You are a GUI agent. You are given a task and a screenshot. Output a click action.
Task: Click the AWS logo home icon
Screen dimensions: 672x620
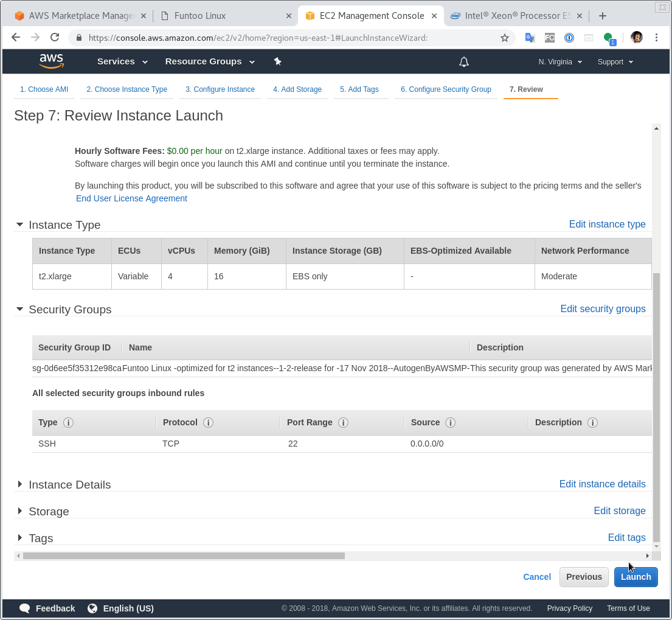click(52, 61)
